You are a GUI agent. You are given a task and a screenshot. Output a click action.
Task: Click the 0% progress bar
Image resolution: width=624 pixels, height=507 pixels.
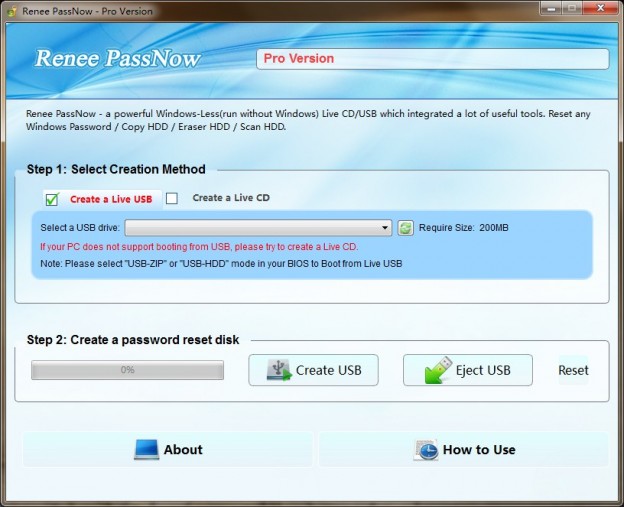[127, 370]
